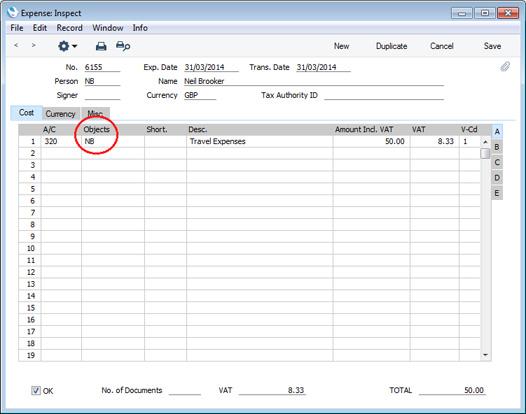Click the scroll down arrow in grid
Image resolution: width=526 pixels, height=414 pixels.
(x=485, y=355)
